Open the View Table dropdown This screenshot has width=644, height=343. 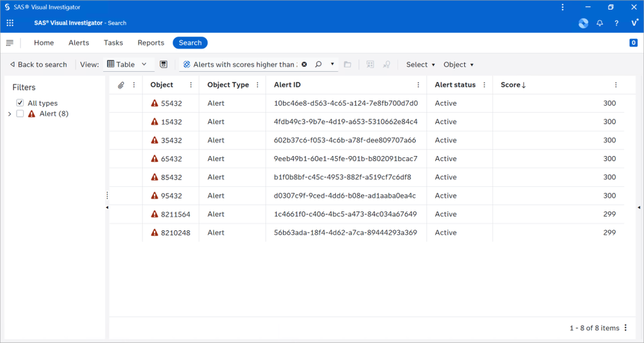[x=128, y=64]
